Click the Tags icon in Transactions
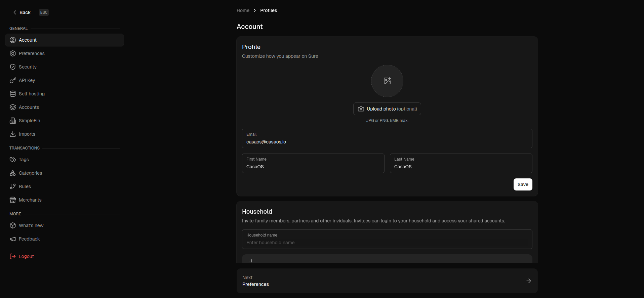 pyautogui.click(x=13, y=160)
